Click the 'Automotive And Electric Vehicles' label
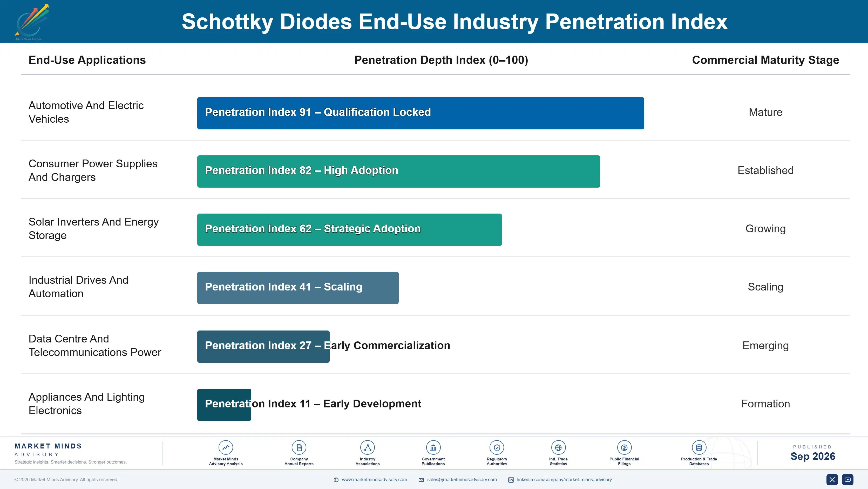 86,112
